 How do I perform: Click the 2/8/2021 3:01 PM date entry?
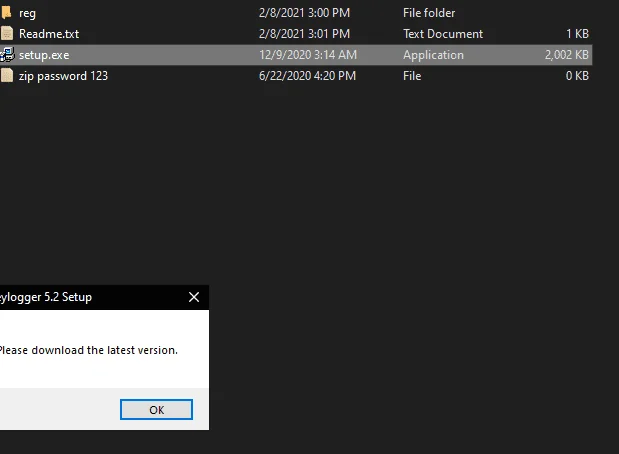(304, 34)
